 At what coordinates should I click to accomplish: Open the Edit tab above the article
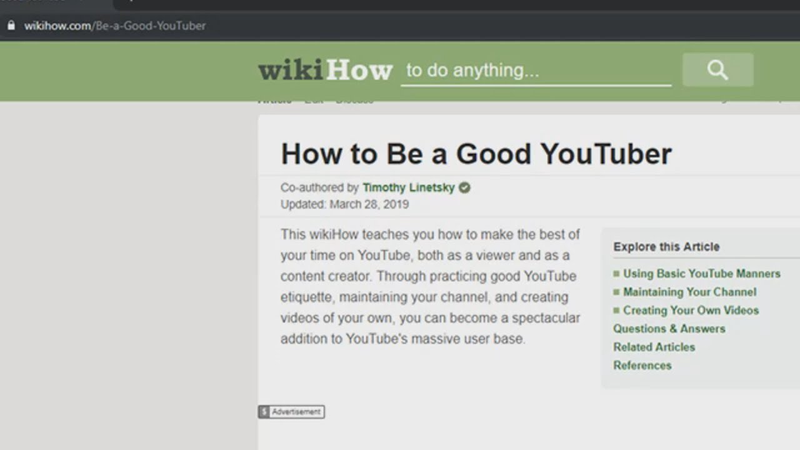pyautogui.click(x=314, y=101)
